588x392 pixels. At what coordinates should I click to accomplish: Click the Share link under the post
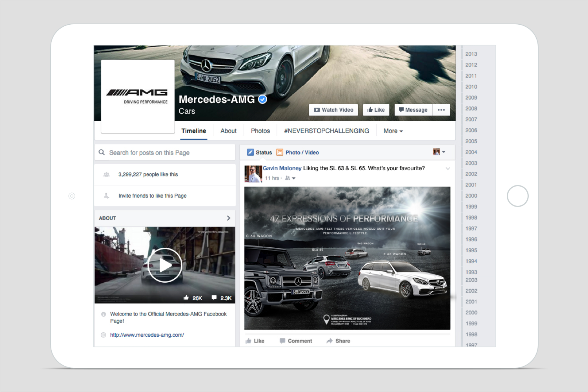[x=338, y=341]
